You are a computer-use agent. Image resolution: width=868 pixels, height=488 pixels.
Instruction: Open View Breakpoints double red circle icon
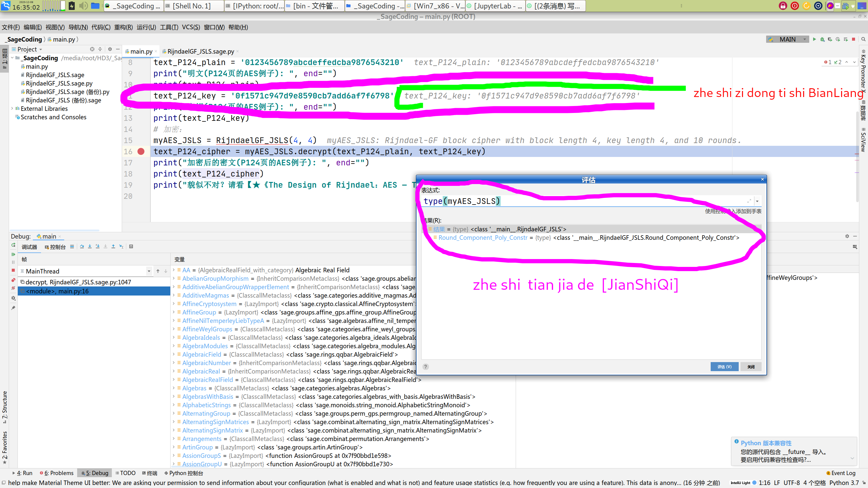click(13, 280)
